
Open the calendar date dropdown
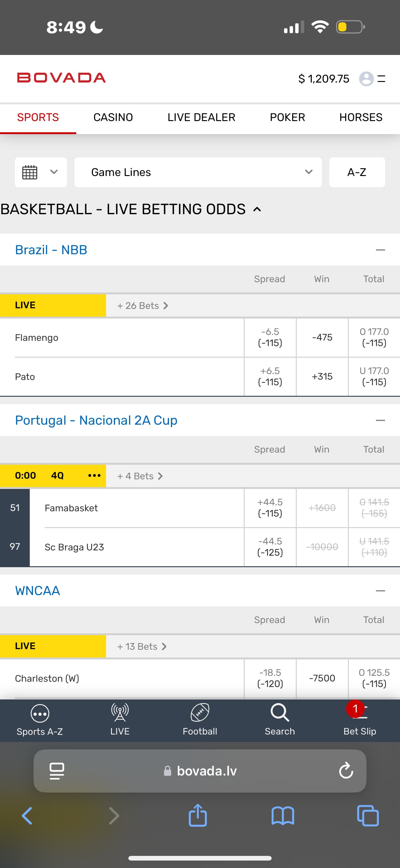[x=41, y=172]
